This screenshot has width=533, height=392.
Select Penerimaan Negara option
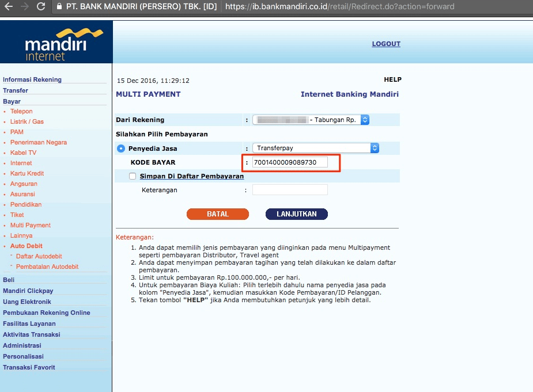coord(39,142)
